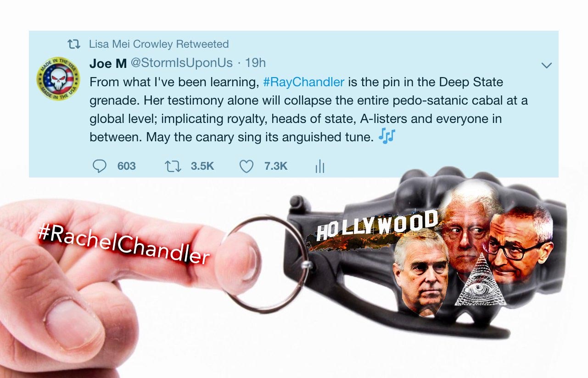Click the Joe M display name
The width and height of the screenshot is (588, 378).
tap(108, 63)
